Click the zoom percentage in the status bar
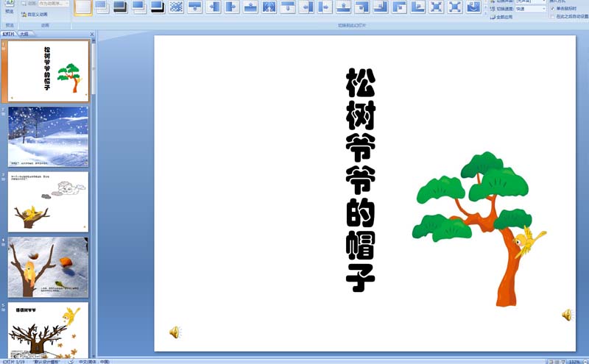 pyautogui.click(x=574, y=362)
